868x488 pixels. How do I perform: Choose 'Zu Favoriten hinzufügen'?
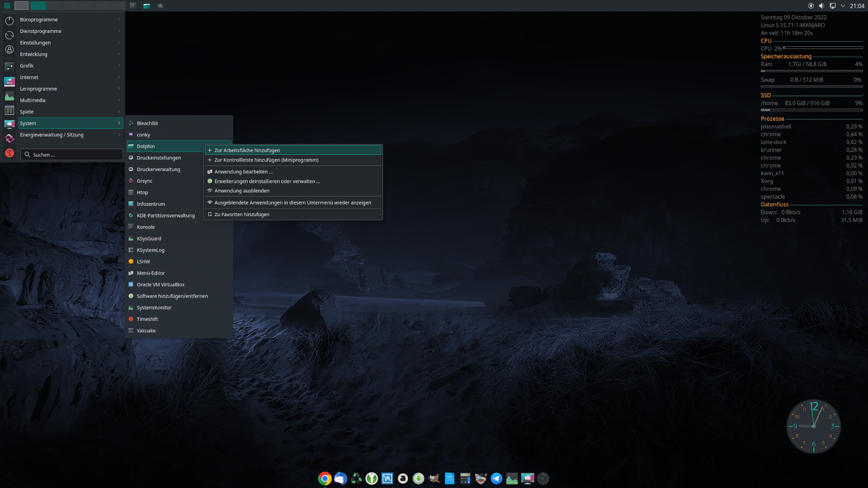(293, 215)
